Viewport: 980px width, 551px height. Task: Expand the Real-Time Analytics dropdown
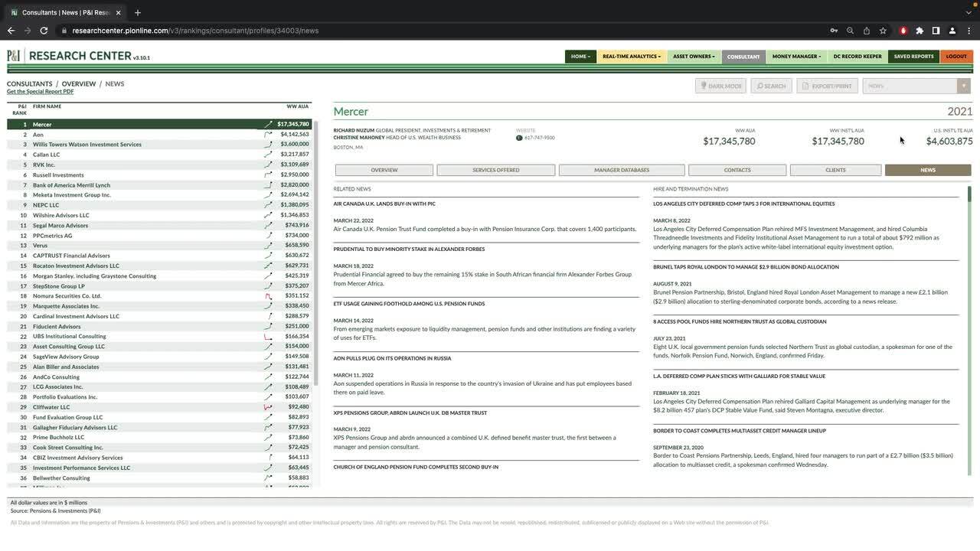click(631, 57)
